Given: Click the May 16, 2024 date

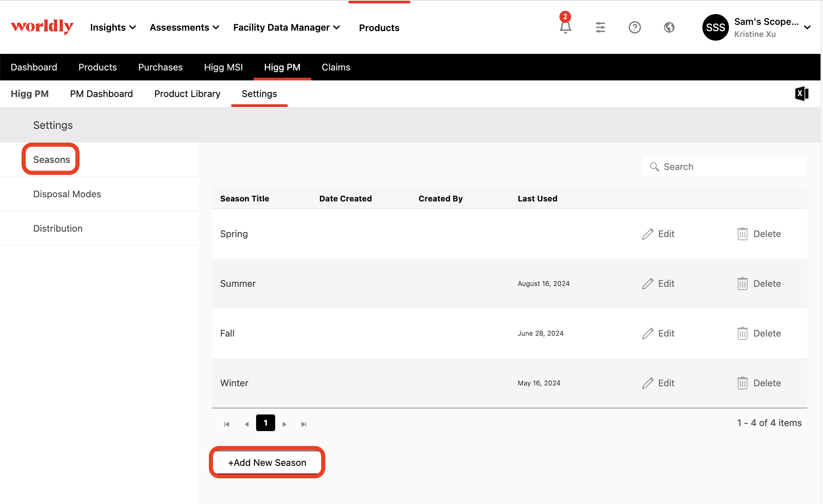Looking at the screenshot, I should (539, 383).
